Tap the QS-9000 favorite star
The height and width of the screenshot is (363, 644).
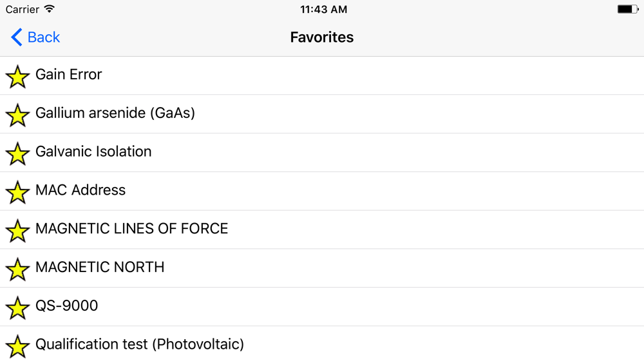pos(17,308)
